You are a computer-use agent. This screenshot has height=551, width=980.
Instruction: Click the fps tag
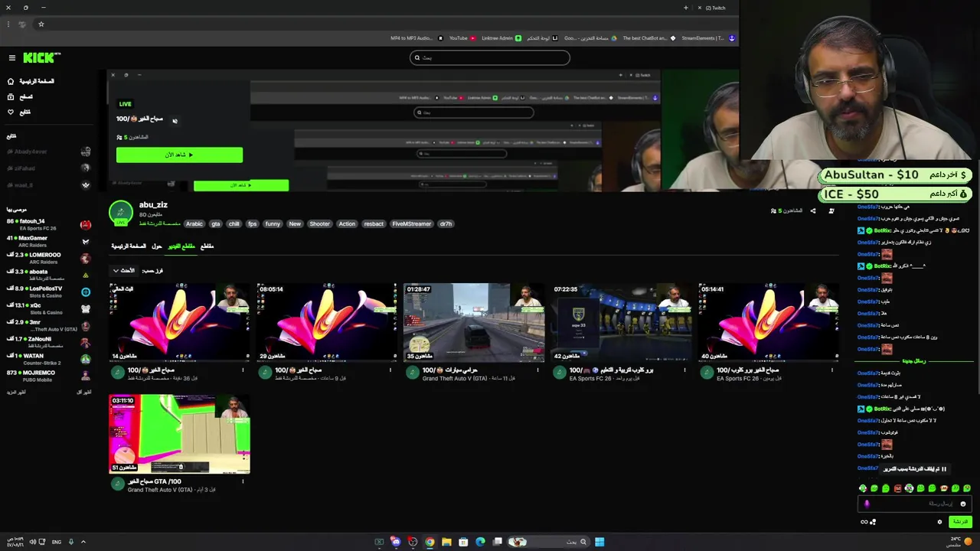click(253, 224)
